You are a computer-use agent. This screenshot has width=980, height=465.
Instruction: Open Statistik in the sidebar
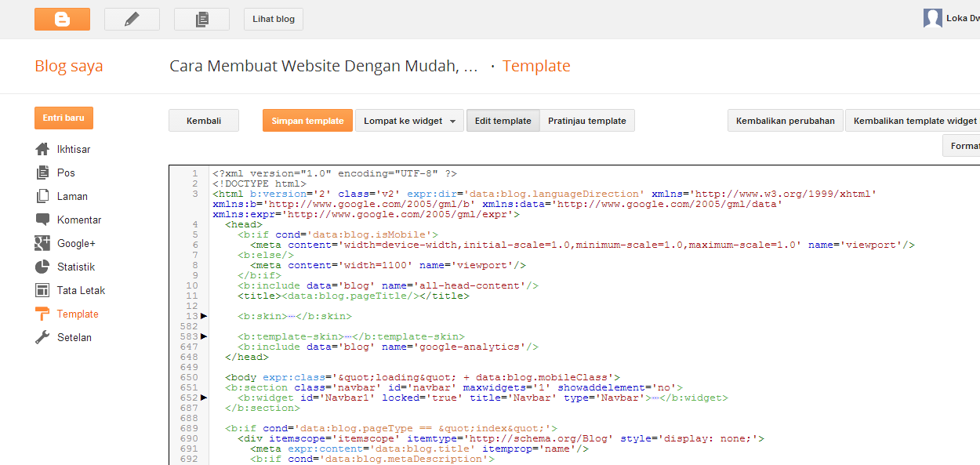coord(76,267)
